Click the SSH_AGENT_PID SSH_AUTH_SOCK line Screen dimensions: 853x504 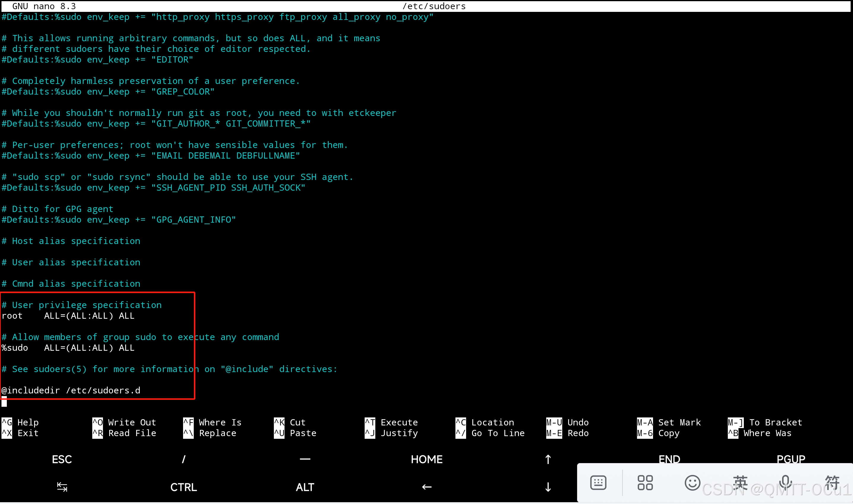coord(153,188)
